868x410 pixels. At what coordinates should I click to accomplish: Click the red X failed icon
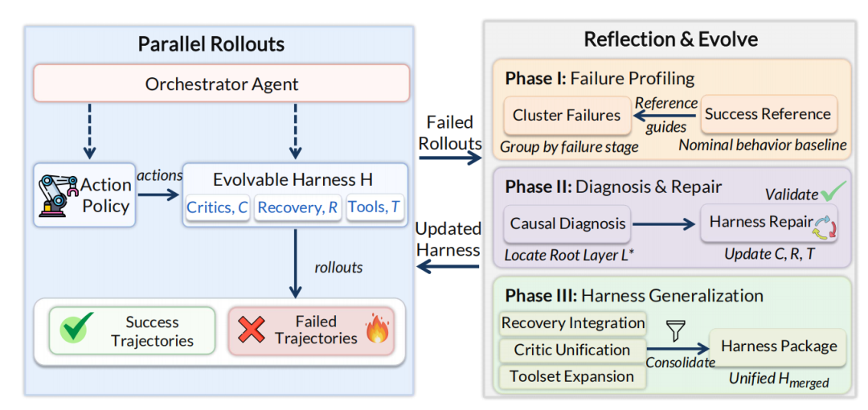point(252,330)
